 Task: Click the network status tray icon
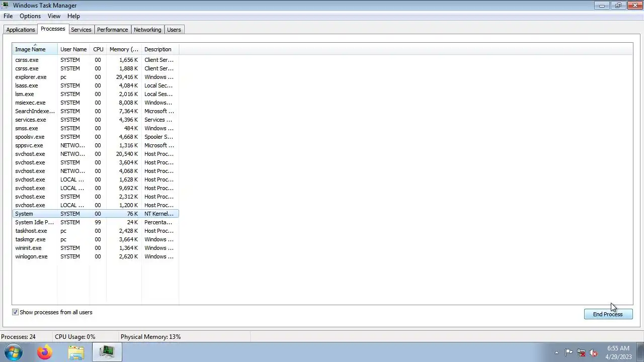(x=581, y=352)
